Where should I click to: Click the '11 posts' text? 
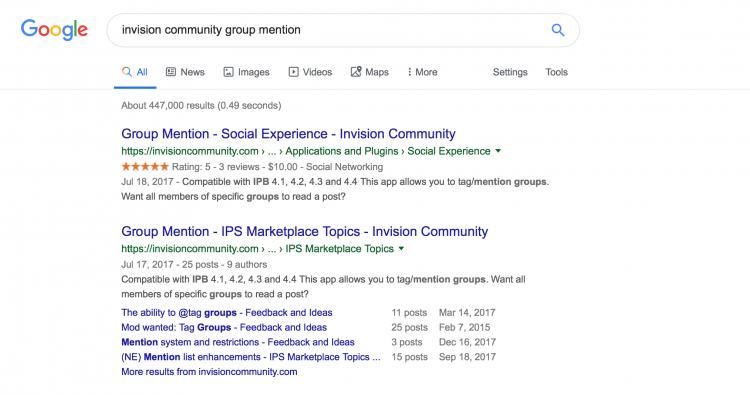[409, 313]
